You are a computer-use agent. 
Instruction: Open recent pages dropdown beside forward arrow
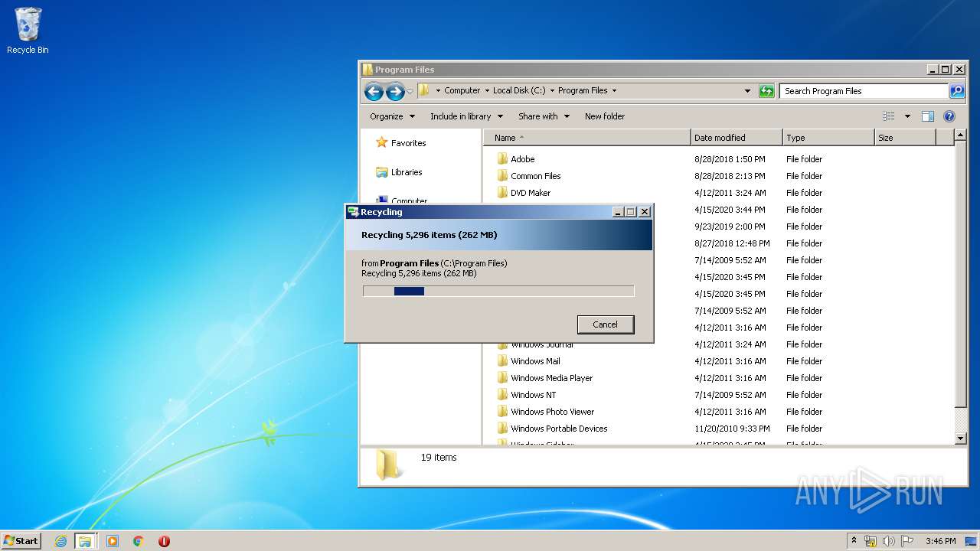410,92
